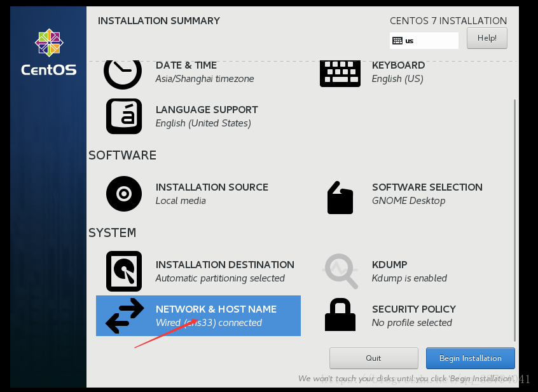538x392 pixels.
Task: Click the Wired (ens33) connected text
Action: [x=209, y=323]
